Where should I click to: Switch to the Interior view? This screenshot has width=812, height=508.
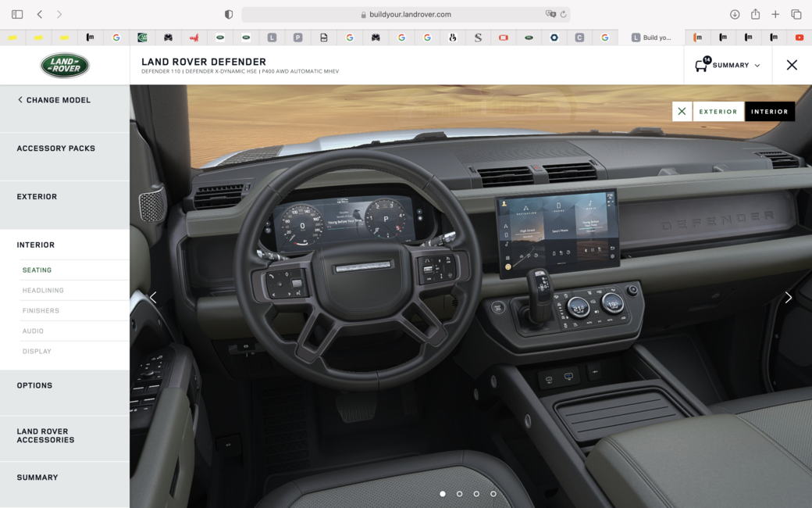(x=770, y=112)
